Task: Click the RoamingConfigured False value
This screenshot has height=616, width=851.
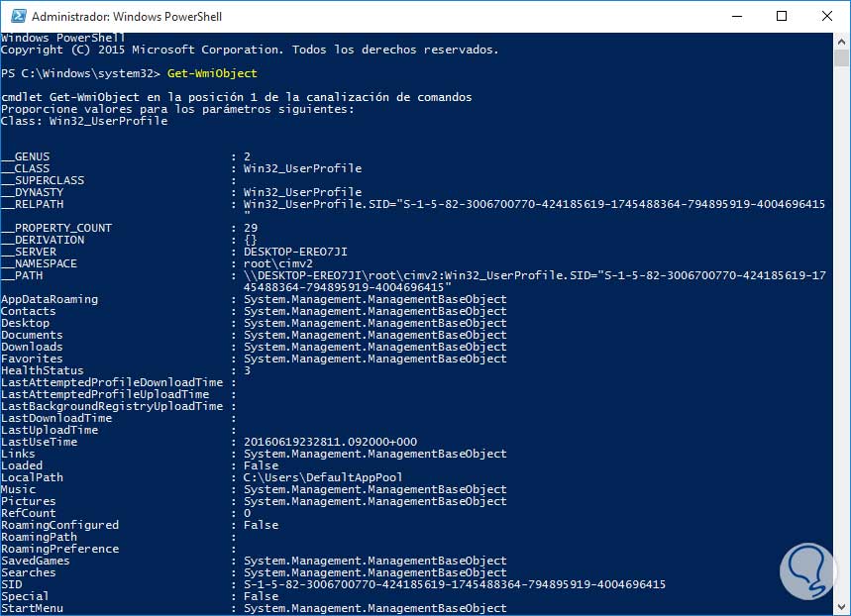Action: pyautogui.click(x=261, y=525)
